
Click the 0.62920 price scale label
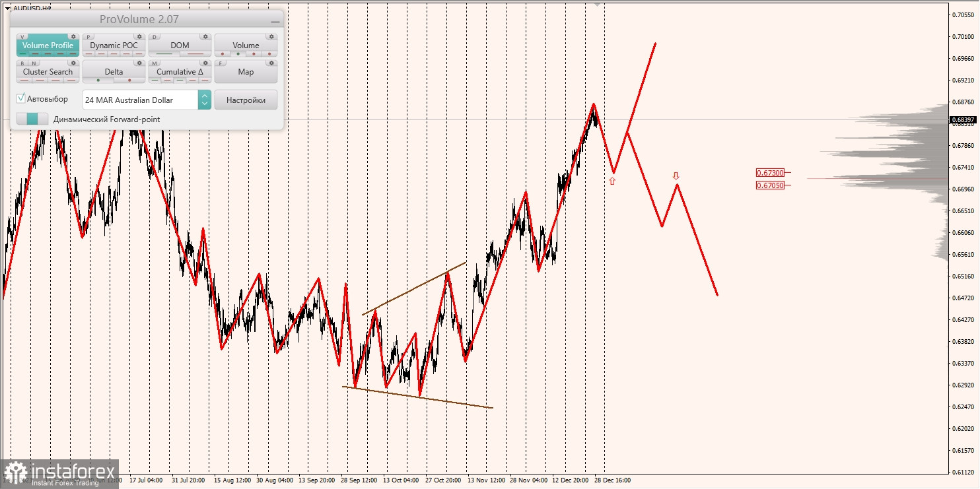tap(963, 385)
